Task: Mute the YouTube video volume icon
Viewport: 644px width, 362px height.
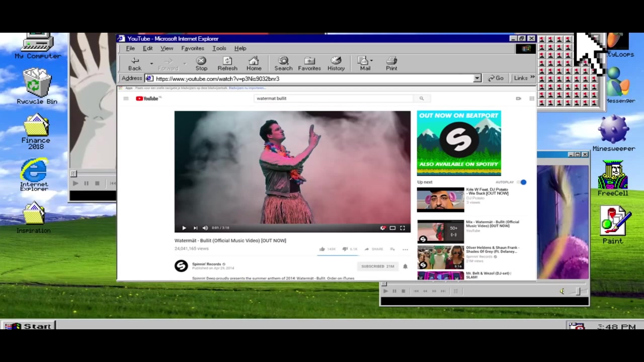Action: [205, 228]
